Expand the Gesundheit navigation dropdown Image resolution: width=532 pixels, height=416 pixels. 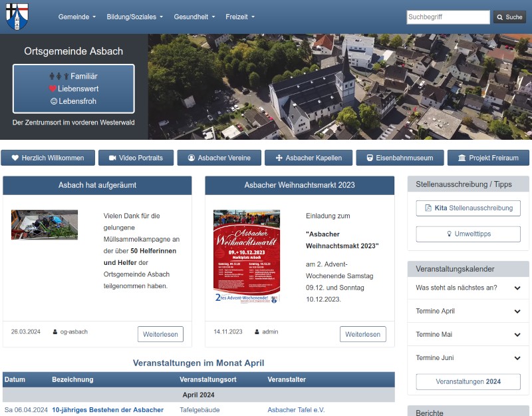[194, 17]
